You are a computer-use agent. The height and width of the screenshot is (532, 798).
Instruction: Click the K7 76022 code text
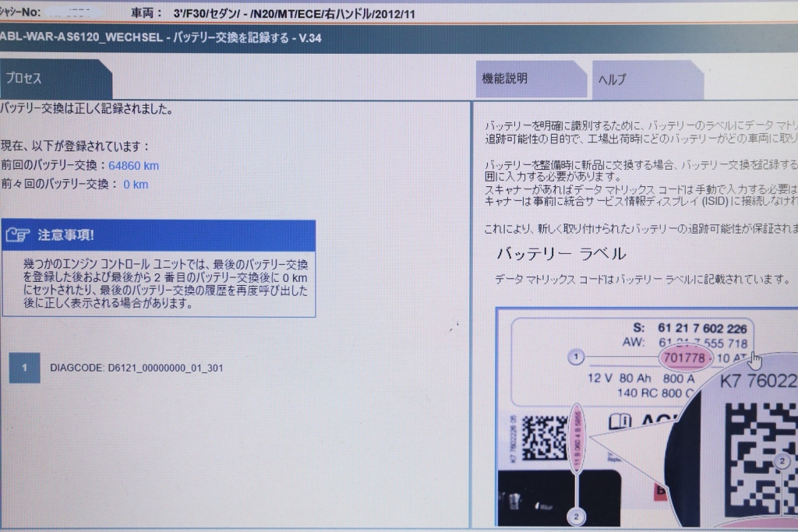coord(758,382)
